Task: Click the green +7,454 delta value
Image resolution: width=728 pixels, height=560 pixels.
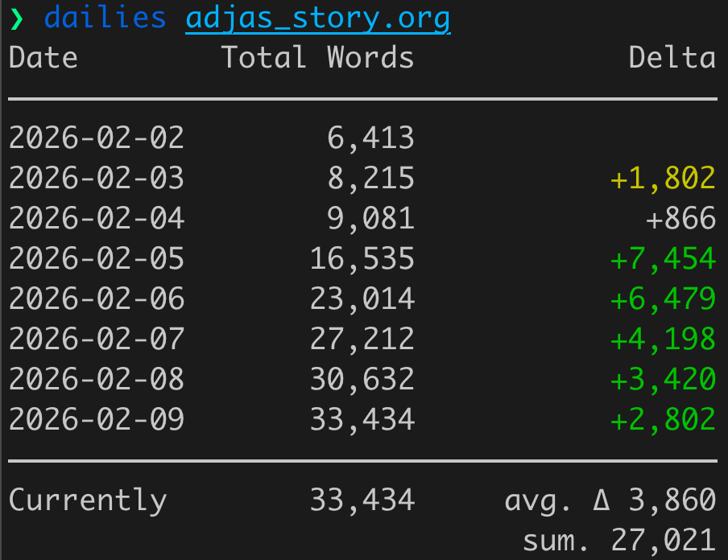Action: 663,259
